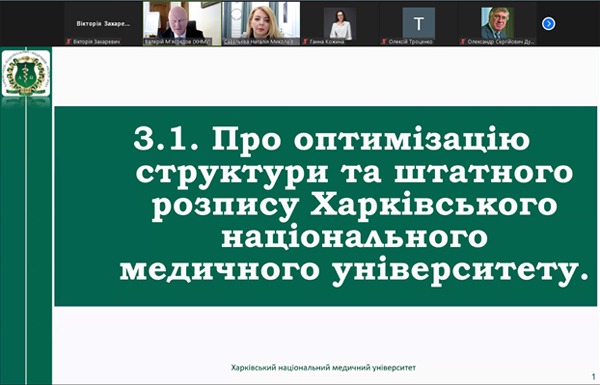600x385 pixels.
Task: Show next participants with blue arrow
Action: [548, 24]
